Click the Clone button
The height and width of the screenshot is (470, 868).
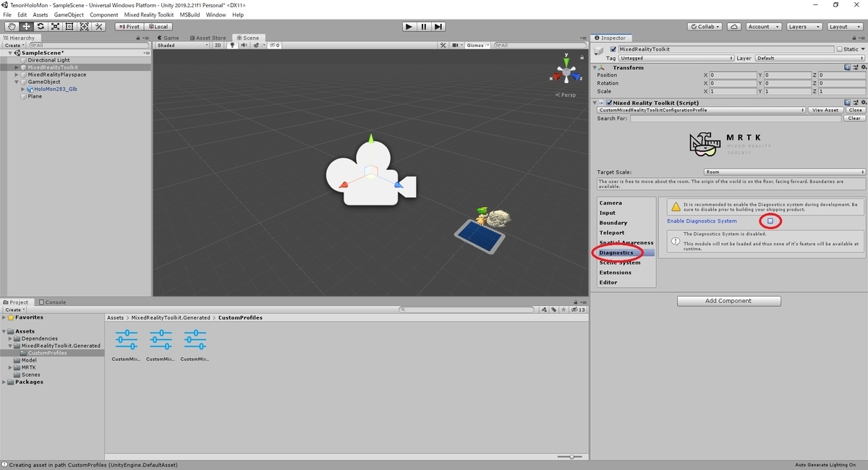tap(855, 110)
